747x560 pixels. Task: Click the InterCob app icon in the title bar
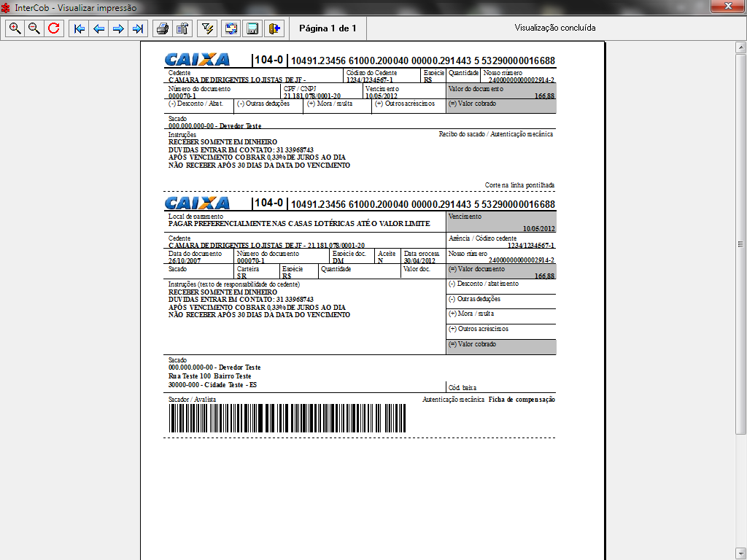[x=6, y=7]
